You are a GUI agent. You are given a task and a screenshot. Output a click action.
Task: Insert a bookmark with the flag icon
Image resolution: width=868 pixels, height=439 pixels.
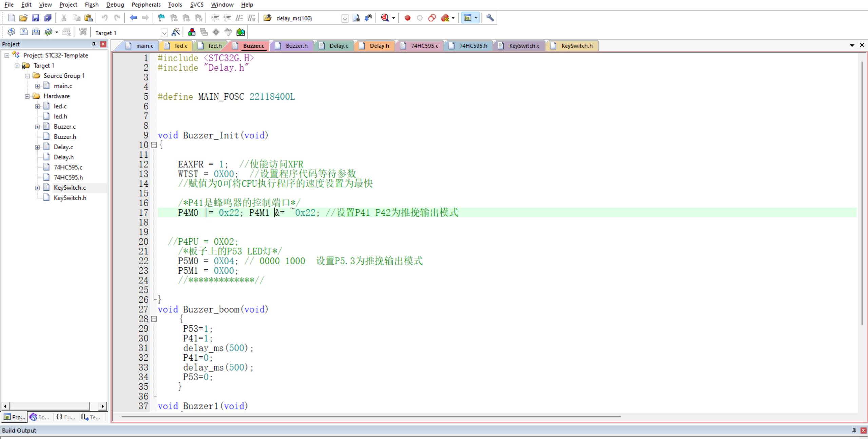161,18
